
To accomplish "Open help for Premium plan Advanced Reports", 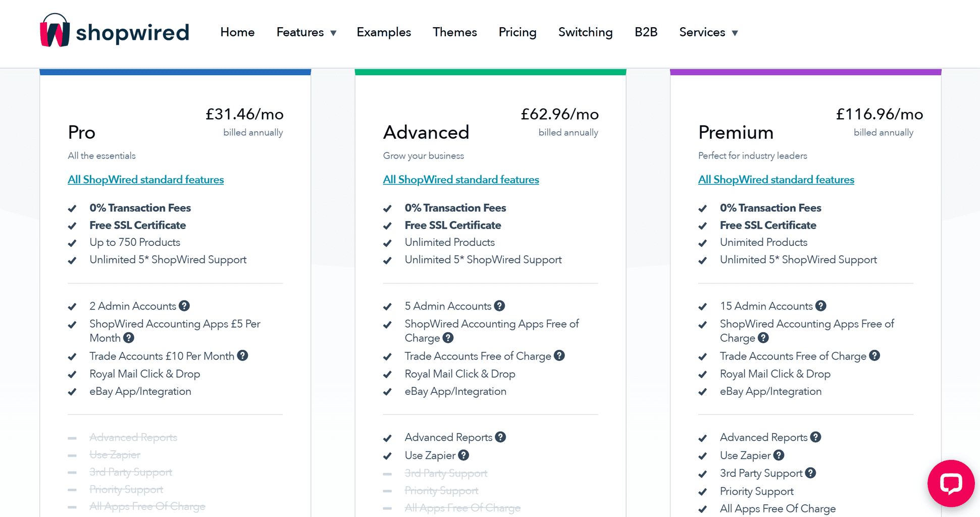I will (x=815, y=437).
